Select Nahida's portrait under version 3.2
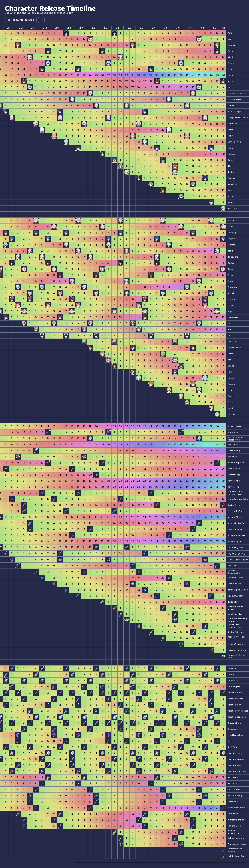249x868 pixels. [126, 172]
